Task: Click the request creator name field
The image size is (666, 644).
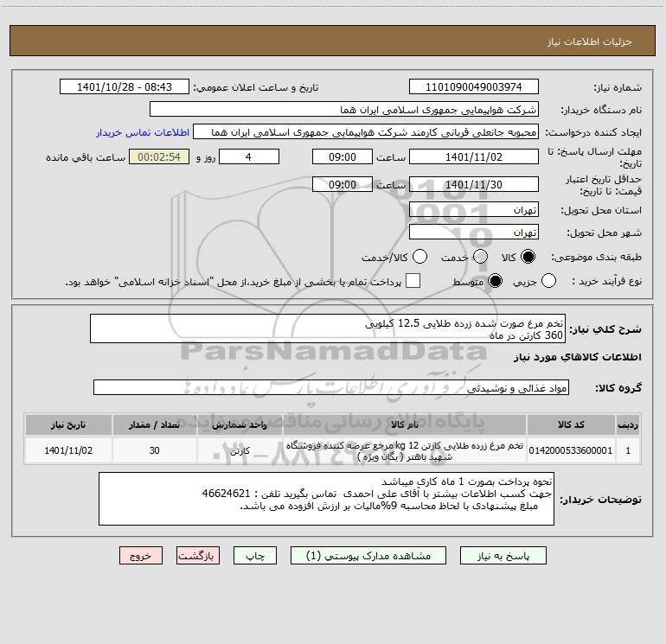Action: 366,132
